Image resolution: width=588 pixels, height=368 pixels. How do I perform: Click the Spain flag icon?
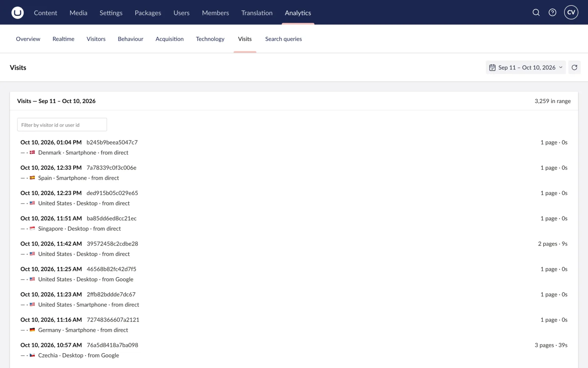coord(32,178)
